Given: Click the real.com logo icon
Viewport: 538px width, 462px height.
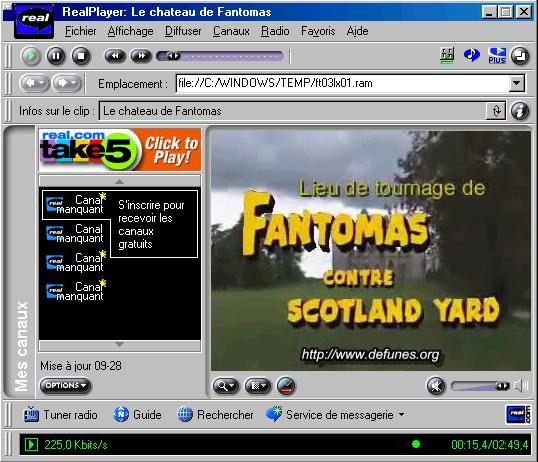Looking at the screenshot, I should [518, 415].
